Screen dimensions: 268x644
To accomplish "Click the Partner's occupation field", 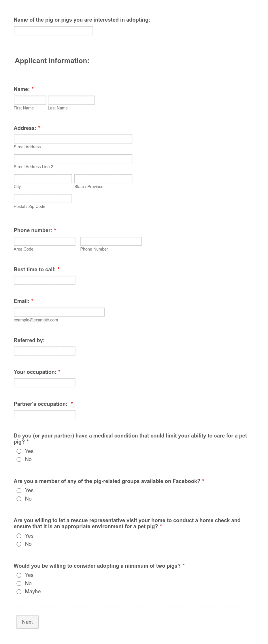I will pyautogui.click(x=44, y=415).
